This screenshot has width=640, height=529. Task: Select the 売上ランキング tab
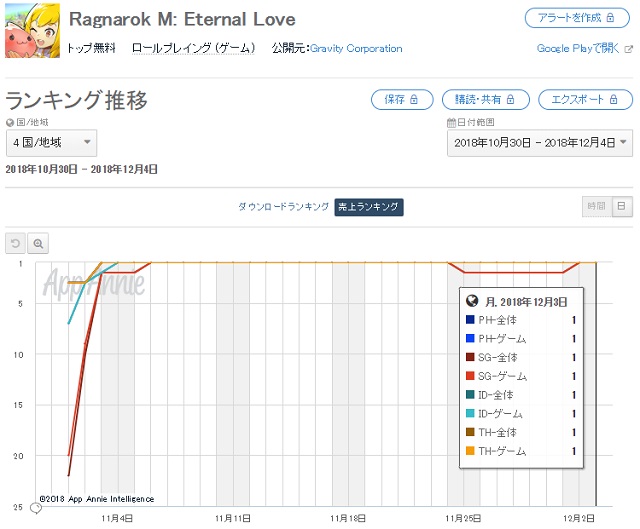[369, 207]
